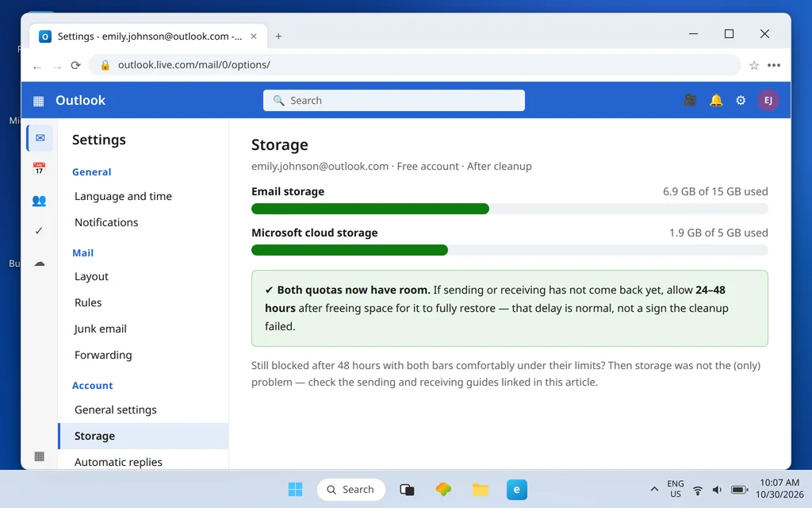Launch Copilot from the taskbar
Image resolution: width=812 pixels, height=508 pixels.
point(443,489)
